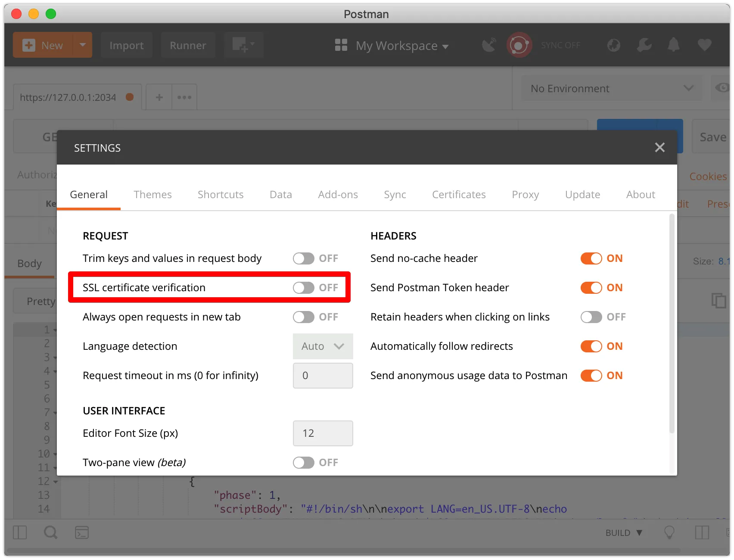Click the SYNC OFF label

coord(560,45)
